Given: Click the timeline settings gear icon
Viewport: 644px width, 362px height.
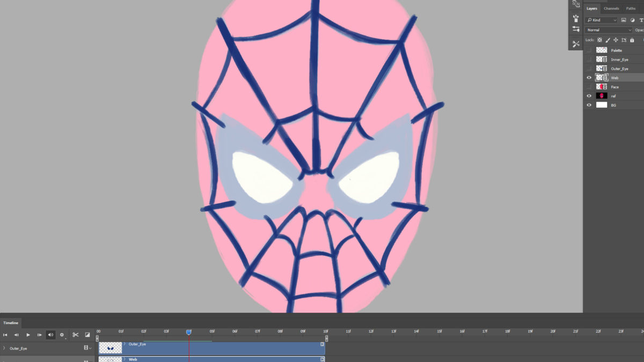Looking at the screenshot, I should [62, 335].
